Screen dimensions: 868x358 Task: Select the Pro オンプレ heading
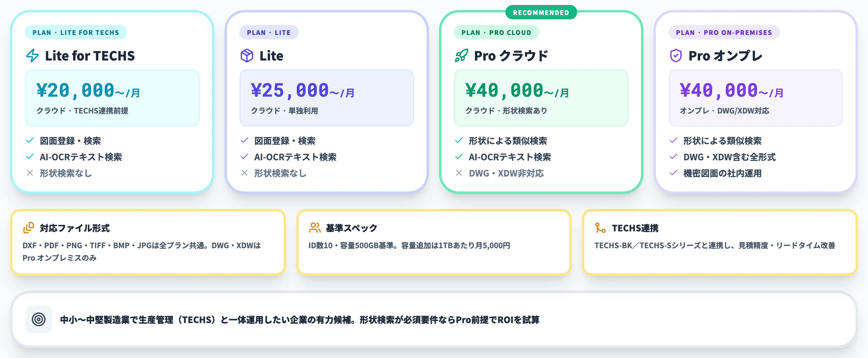click(725, 56)
